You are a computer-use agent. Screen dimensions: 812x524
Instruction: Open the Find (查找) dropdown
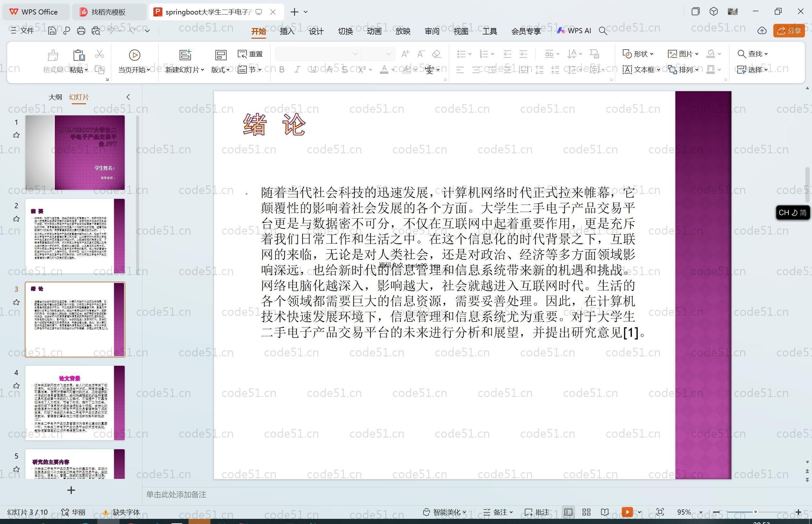coord(752,54)
